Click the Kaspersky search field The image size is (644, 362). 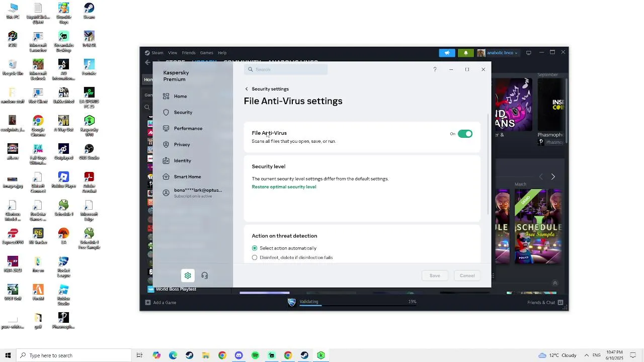[x=286, y=69]
